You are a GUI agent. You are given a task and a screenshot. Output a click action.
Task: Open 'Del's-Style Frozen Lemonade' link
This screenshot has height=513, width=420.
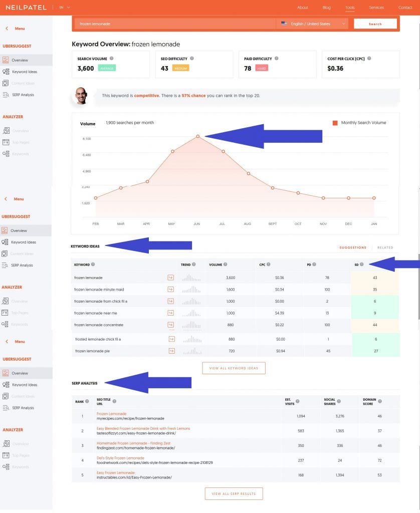[120, 458]
